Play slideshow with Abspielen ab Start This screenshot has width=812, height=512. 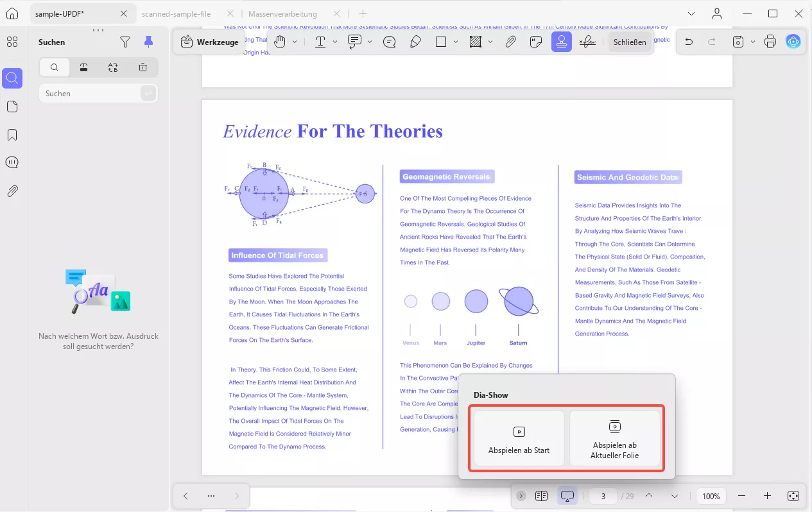point(519,438)
